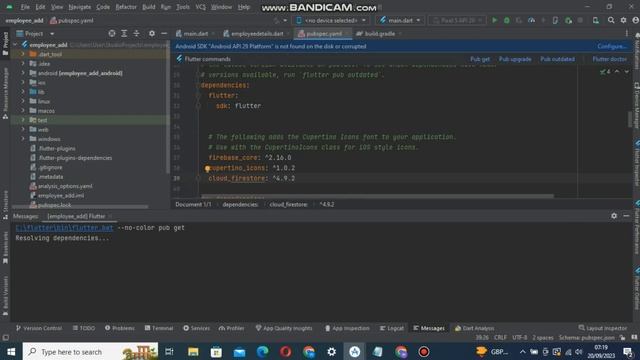Open main.dart run configuration dropdown

click(x=400, y=20)
